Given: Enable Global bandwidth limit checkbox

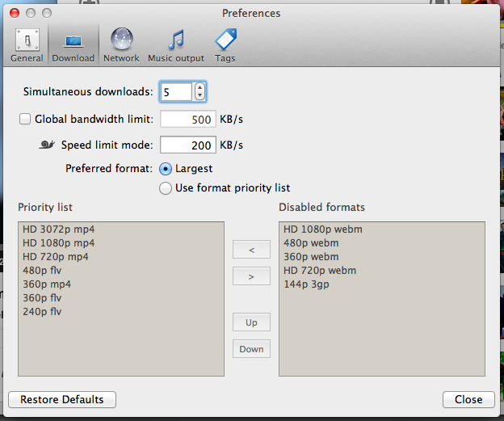Looking at the screenshot, I should [x=25, y=119].
